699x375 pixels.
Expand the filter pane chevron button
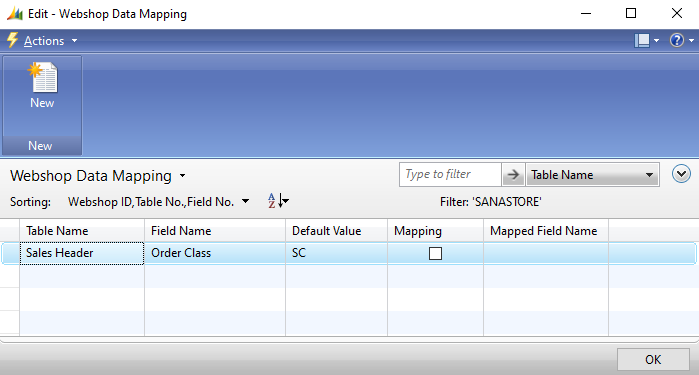click(681, 174)
